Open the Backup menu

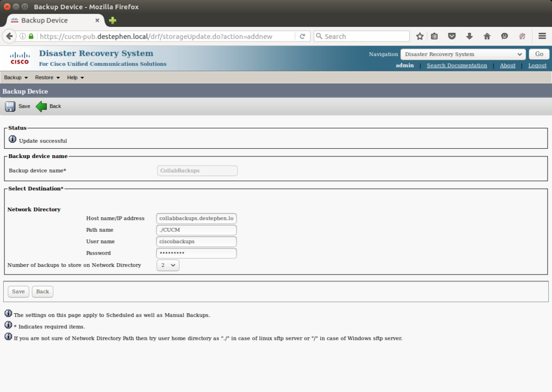coord(16,78)
